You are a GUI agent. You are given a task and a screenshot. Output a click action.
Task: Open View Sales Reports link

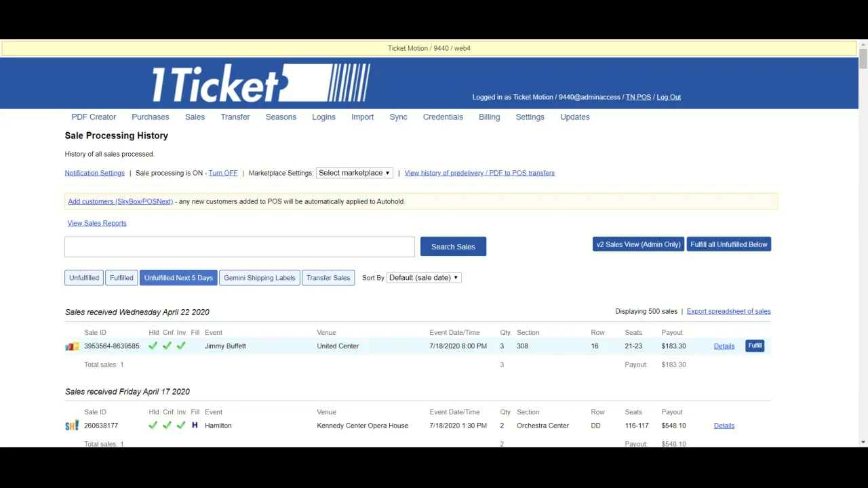(x=97, y=223)
